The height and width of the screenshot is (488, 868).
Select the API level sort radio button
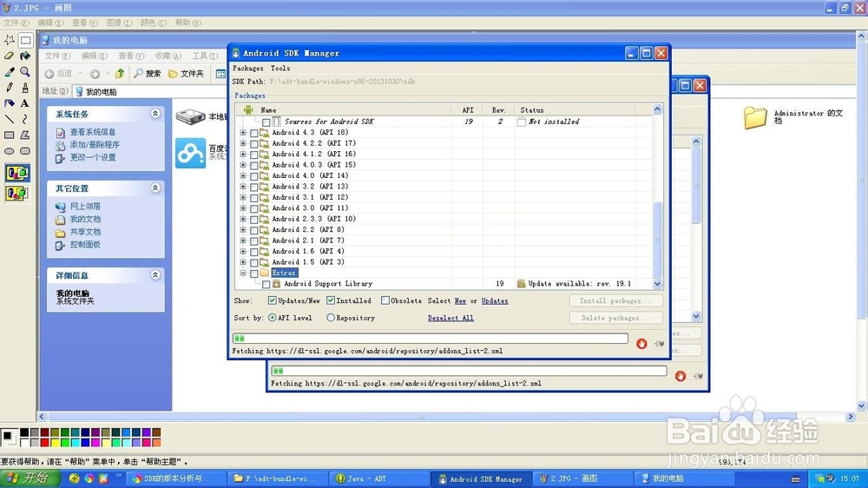pos(272,318)
